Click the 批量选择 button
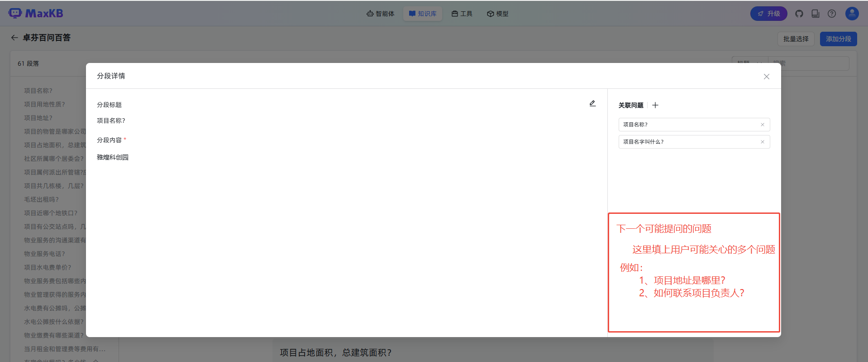 (796, 39)
